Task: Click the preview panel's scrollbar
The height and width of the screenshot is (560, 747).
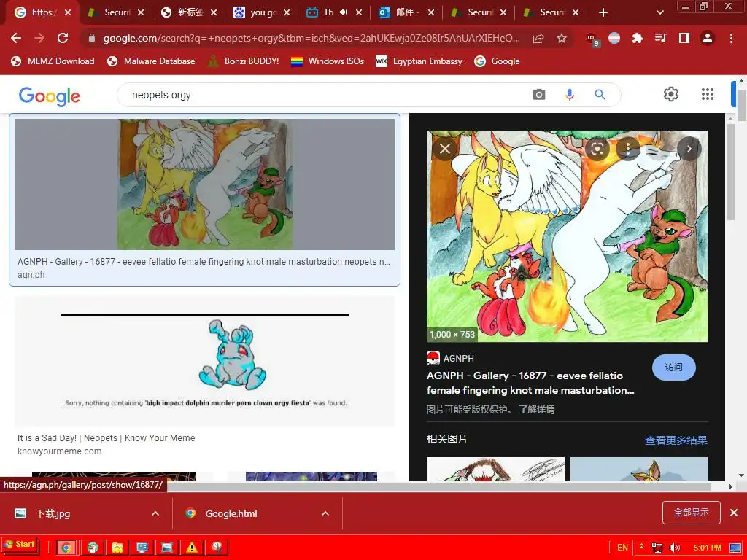Action: (x=731, y=171)
